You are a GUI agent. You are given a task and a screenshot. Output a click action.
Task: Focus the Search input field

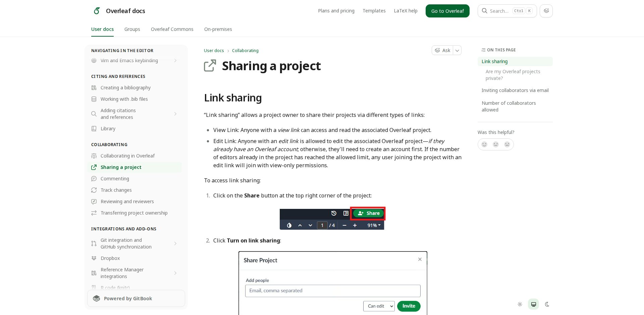pyautogui.click(x=507, y=11)
